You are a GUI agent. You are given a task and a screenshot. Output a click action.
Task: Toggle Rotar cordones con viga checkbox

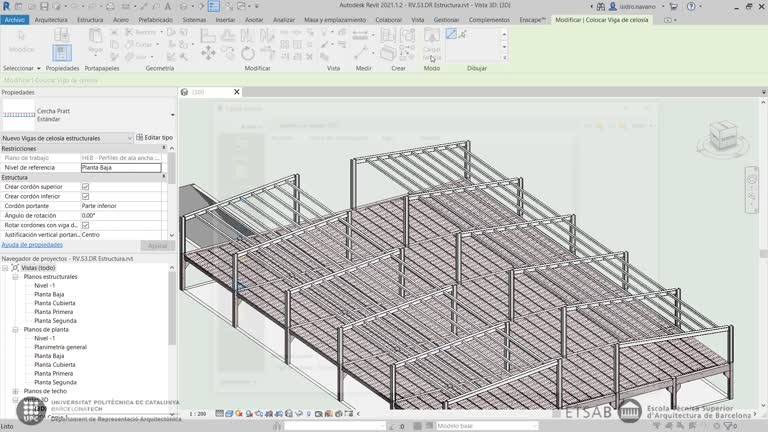(x=85, y=225)
